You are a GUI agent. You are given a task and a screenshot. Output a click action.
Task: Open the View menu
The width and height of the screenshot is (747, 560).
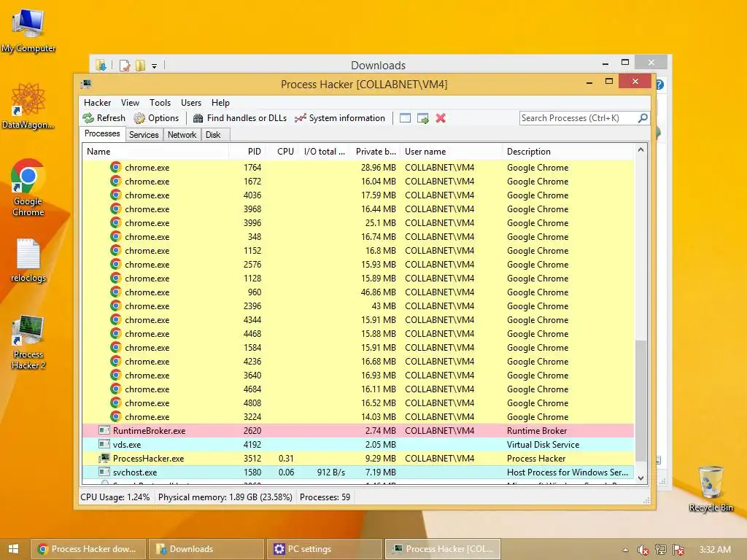pyautogui.click(x=130, y=103)
